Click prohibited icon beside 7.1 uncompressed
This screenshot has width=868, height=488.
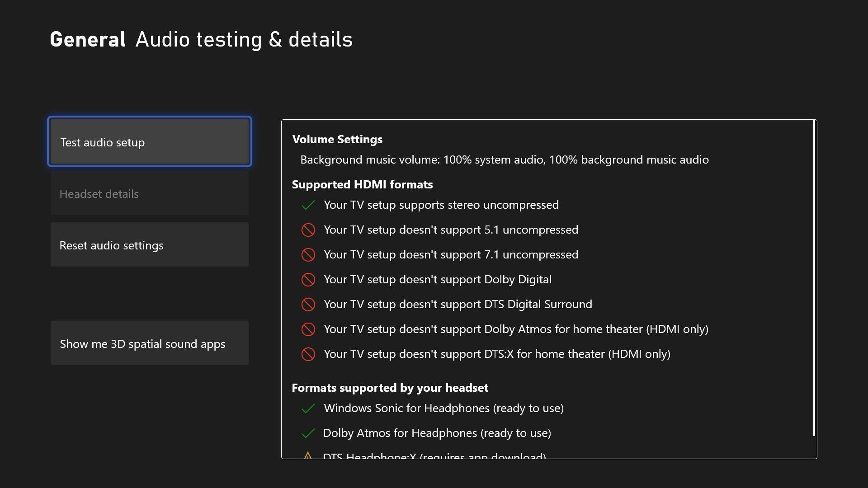point(308,255)
